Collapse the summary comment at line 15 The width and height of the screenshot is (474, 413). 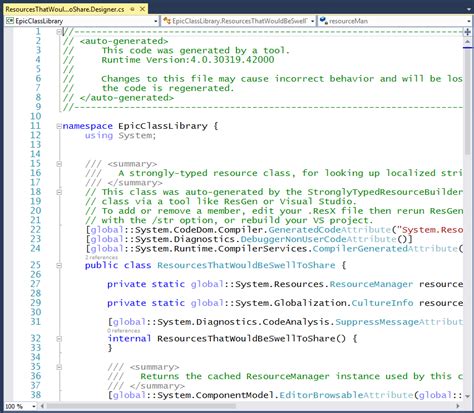click(59, 164)
